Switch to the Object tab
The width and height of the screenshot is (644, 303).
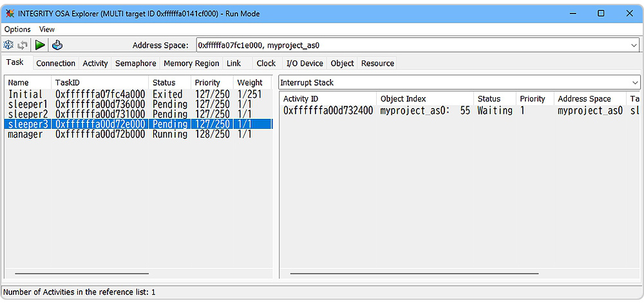coord(342,63)
